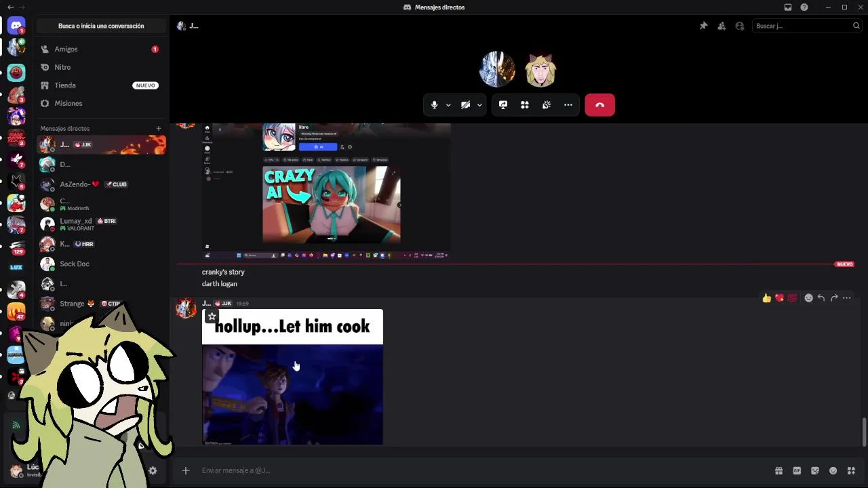Open the Tienda shop
Viewport: 868px width, 488px height.
[101, 85]
